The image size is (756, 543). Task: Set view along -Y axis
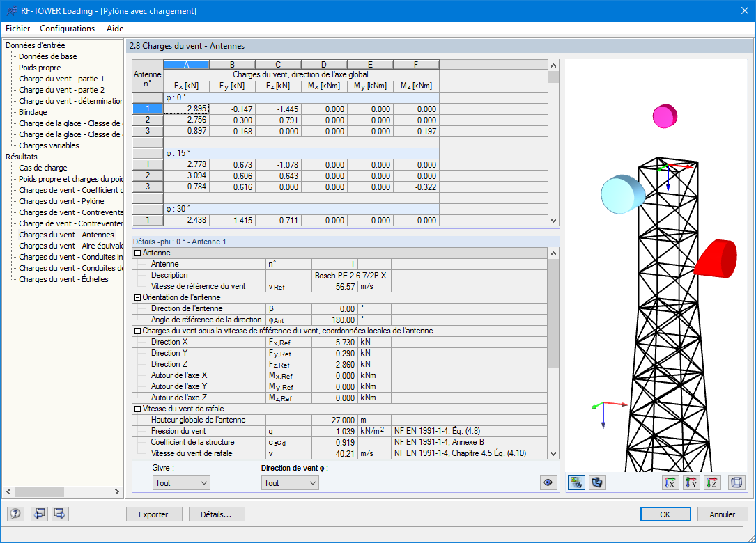(691, 482)
